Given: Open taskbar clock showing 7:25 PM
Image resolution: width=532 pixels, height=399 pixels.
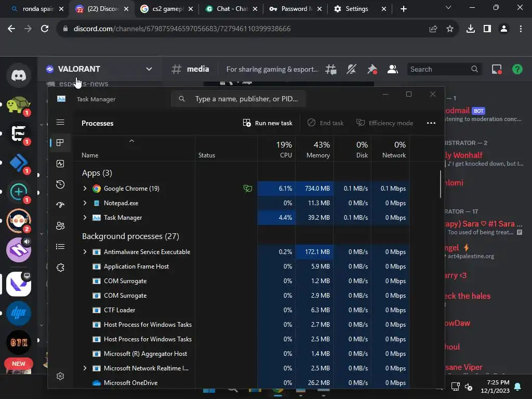Looking at the screenshot, I should (495, 387).
